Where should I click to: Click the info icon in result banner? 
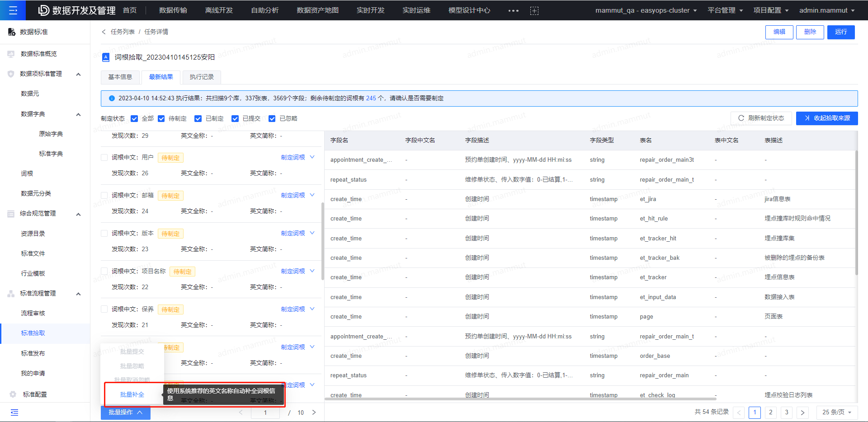click(112, 98)
